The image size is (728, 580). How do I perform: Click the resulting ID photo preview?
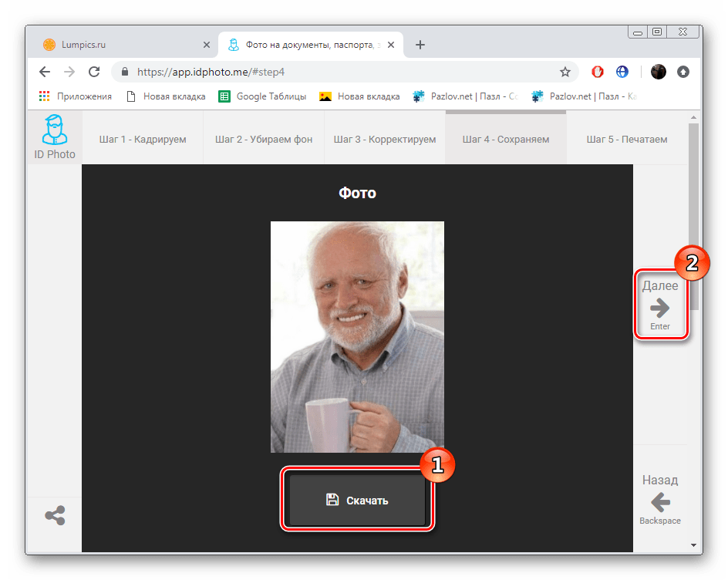pyautogui.click(x=357, y=337)
